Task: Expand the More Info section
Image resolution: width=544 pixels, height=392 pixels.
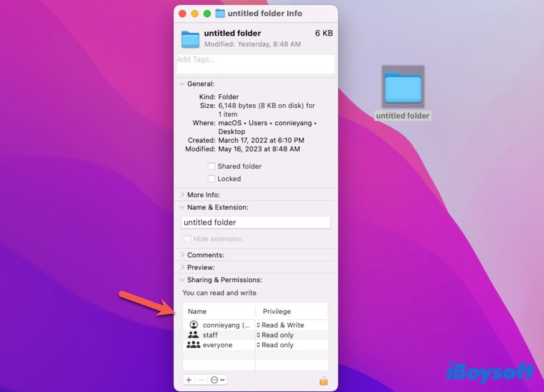Action: coord(182,194)
